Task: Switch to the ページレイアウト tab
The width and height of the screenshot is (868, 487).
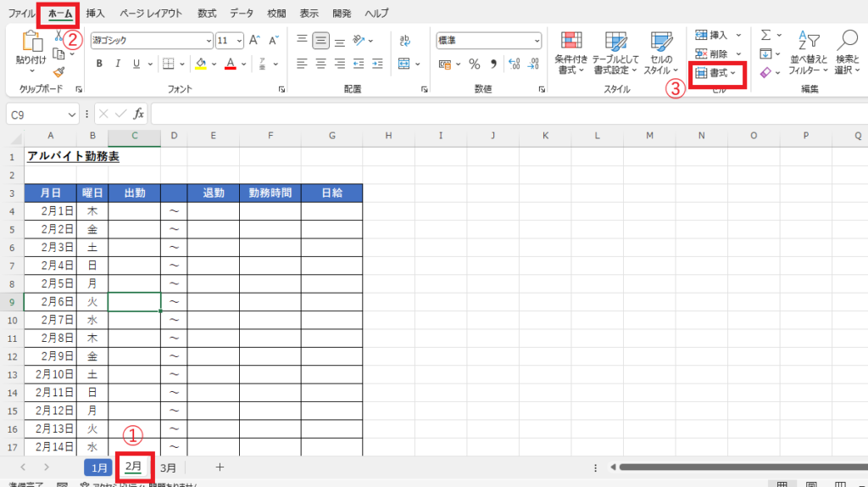Action: point(151,14)
